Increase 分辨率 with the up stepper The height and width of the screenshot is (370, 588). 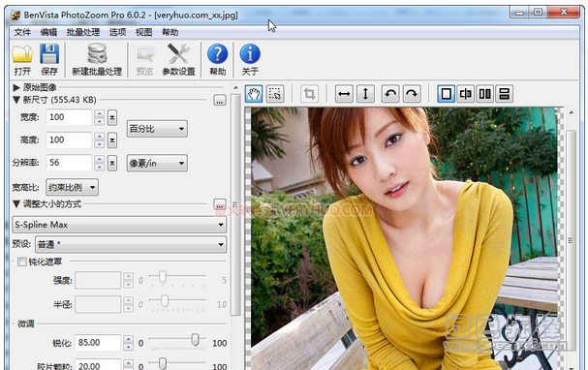(100, 159)
